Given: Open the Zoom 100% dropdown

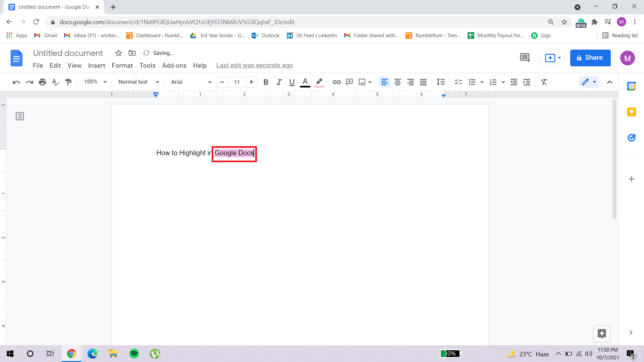Looking at the screenshot, I should pos(95,82).
